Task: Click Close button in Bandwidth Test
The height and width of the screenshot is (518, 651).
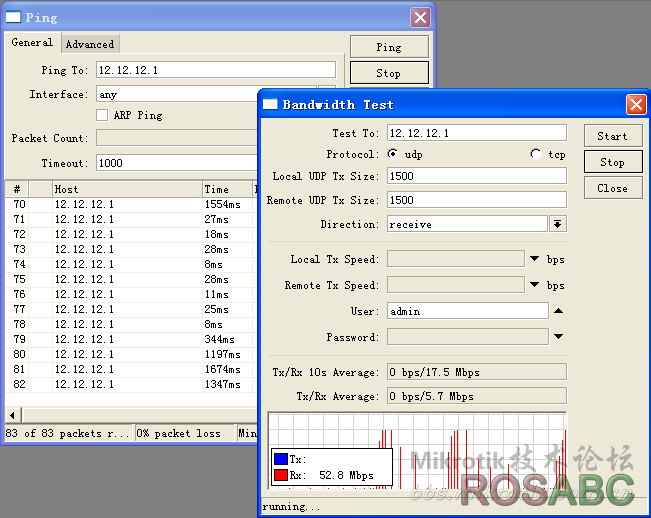Action: (612, 188)
